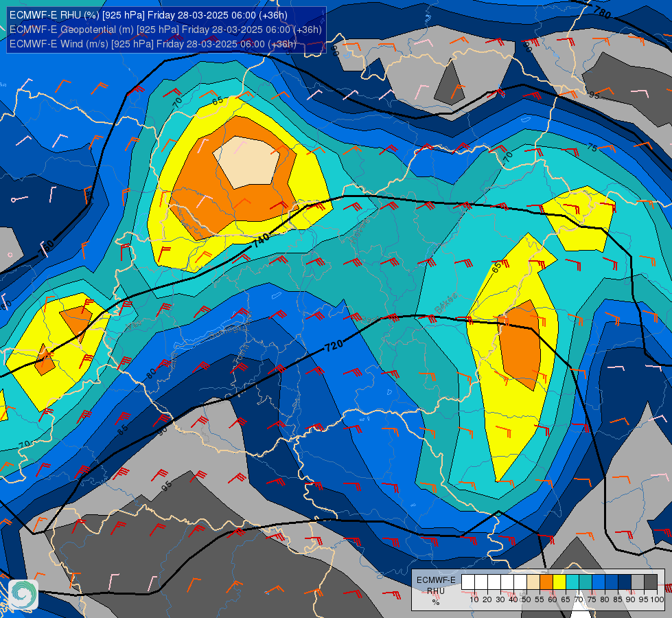Viewport: 672px width, 618px height.
Task: Pick the dark gray 95–100 legend swatch
Action: [x=651, y=582]
